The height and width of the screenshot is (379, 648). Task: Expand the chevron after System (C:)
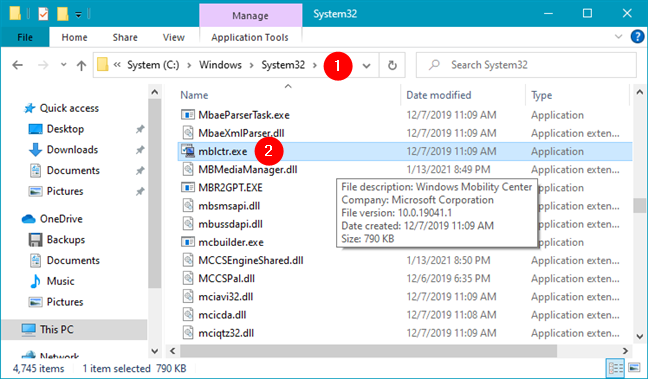tap(189, 65)
